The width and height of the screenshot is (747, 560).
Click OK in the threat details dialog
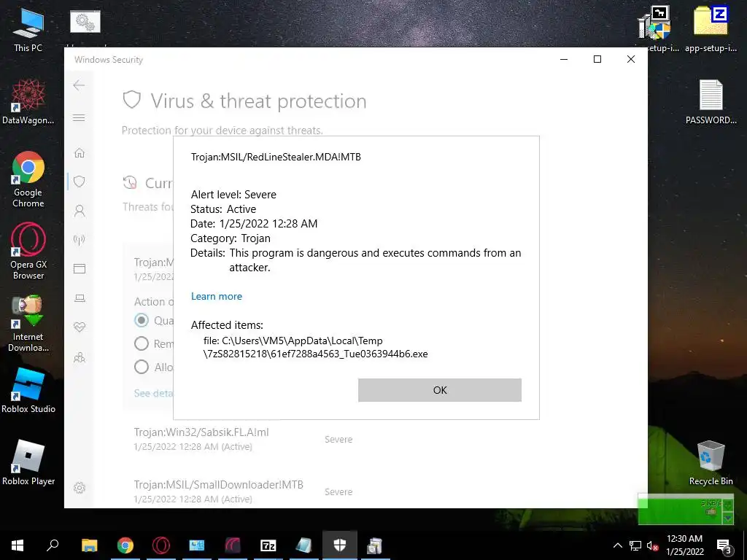coord(439,390)
